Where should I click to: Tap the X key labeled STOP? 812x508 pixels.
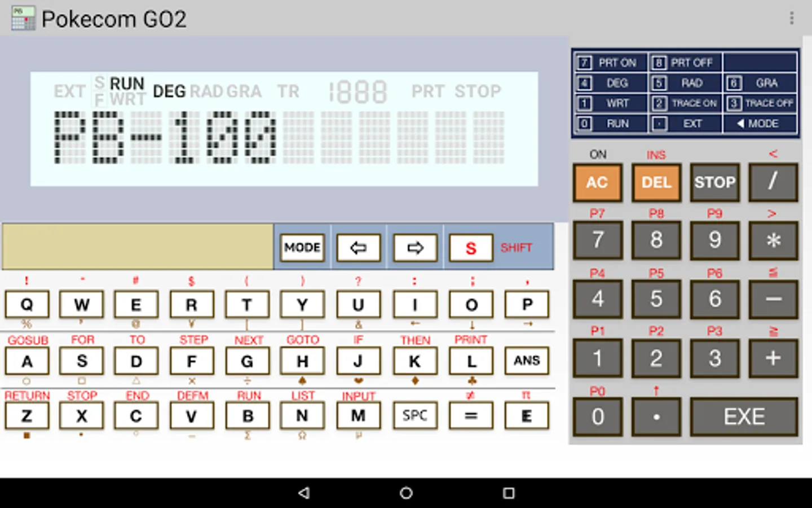click(82, 416)
